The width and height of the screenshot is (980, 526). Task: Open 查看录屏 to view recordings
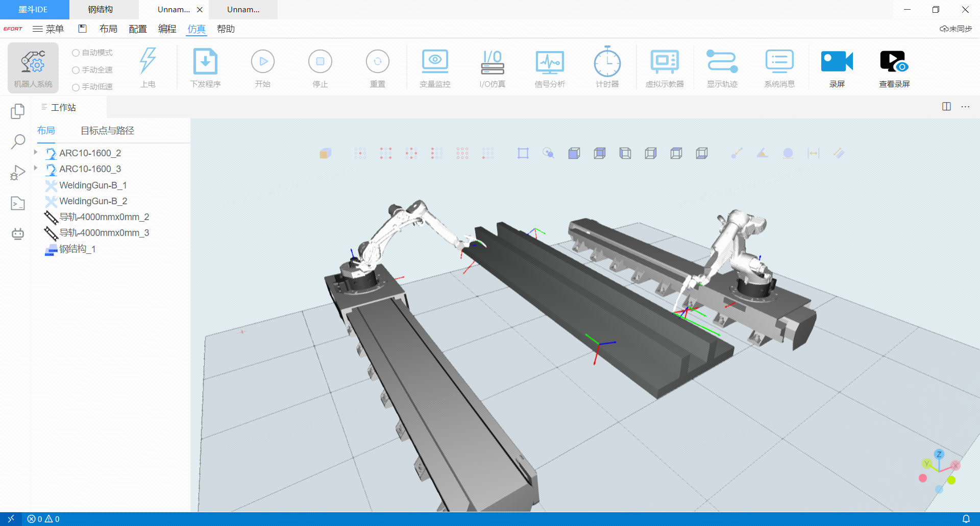[x=894, y=68]
